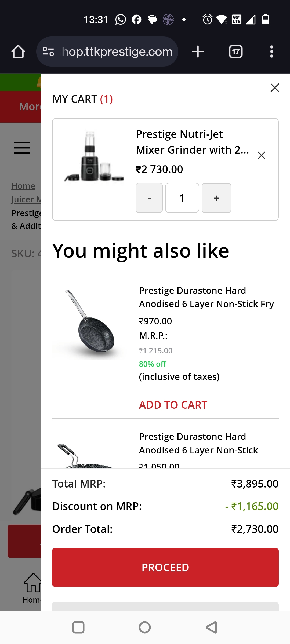The image size is (290, 644).
Task: Close the My Cart panel
Action: tap(275, 88)
